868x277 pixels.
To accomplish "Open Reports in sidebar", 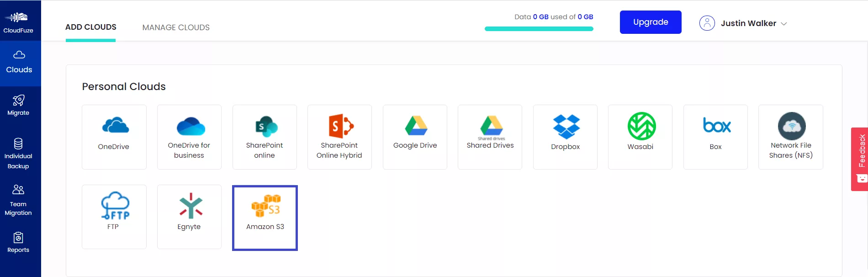I will pyautogui.click(x=18, y=243).
